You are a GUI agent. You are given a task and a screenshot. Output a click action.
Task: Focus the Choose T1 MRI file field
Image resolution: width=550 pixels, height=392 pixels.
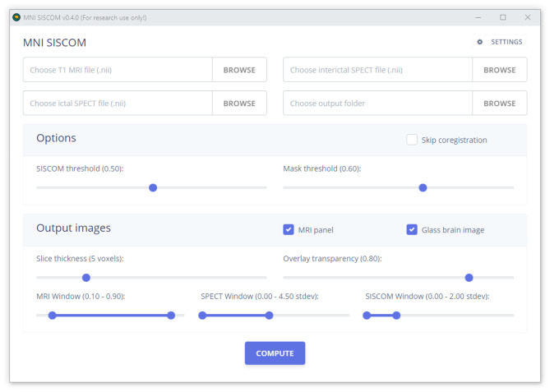point(118,70)
